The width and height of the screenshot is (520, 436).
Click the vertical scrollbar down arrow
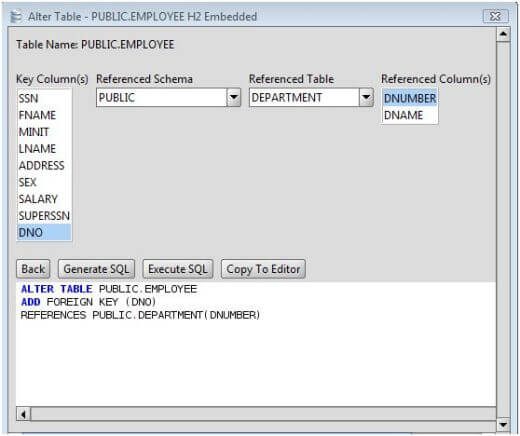(x=503, y=425)
